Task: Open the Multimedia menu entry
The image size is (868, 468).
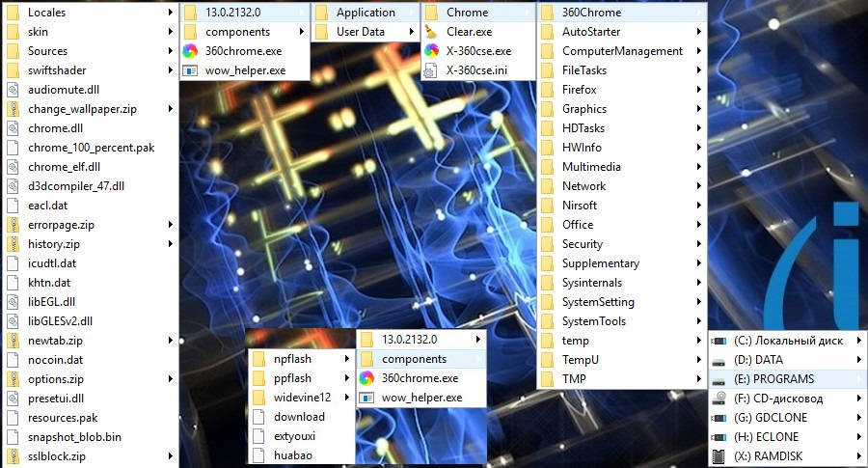Action: (x=622, y=167)
